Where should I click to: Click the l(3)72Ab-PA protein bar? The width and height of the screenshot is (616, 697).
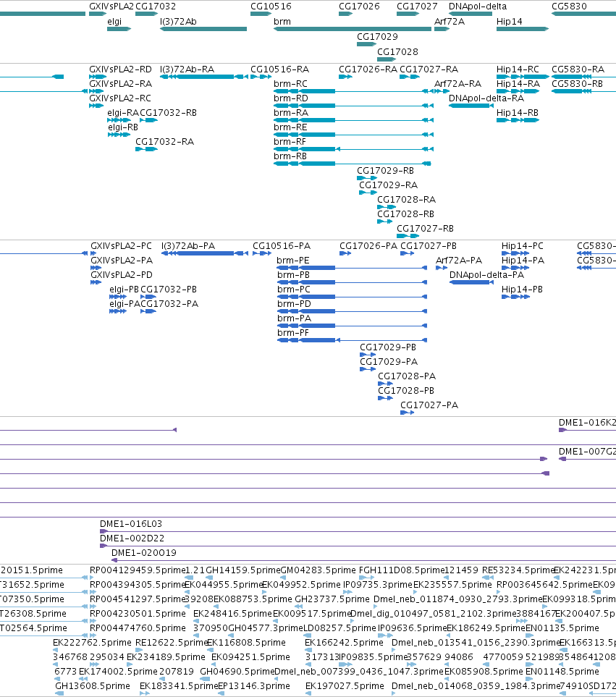click(204, 253)
